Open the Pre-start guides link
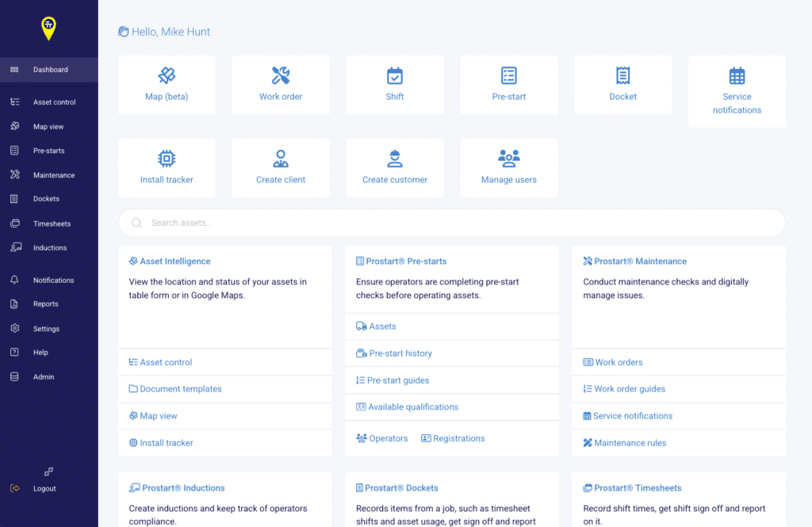The height and width of the screenshot is (527, 812). 393,380
